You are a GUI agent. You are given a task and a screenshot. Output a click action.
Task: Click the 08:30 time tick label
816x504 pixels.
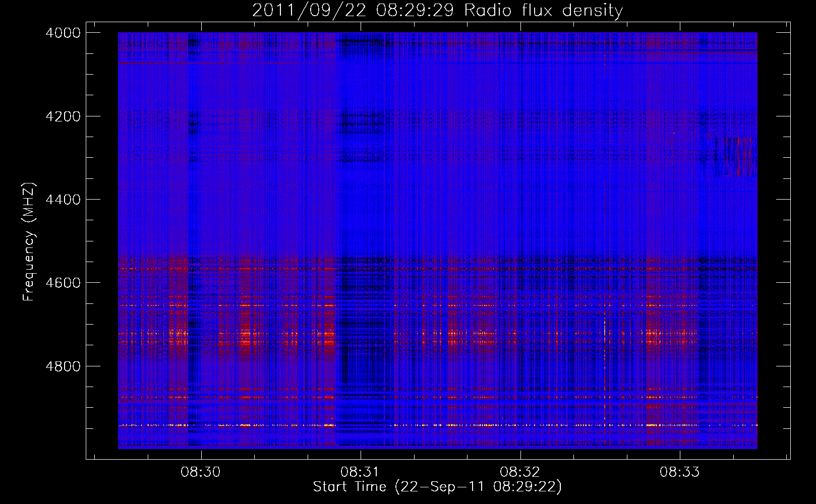(201, 472)
